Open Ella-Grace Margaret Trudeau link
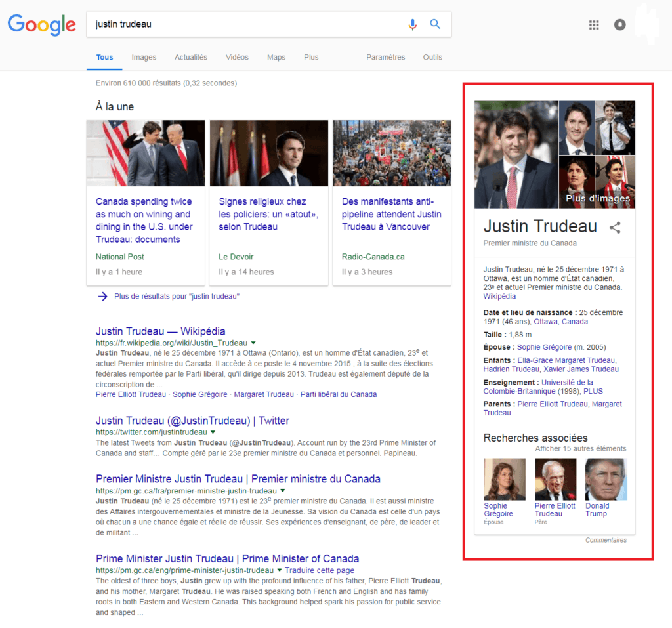Viewport: 672px width, 628px height. tap(566, 360)
